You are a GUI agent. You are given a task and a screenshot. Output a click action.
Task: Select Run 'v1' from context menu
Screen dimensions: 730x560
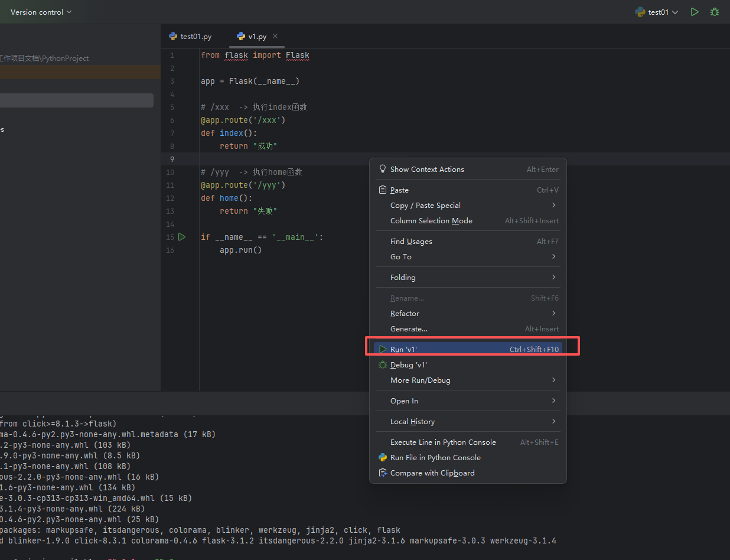pos(404,350)
